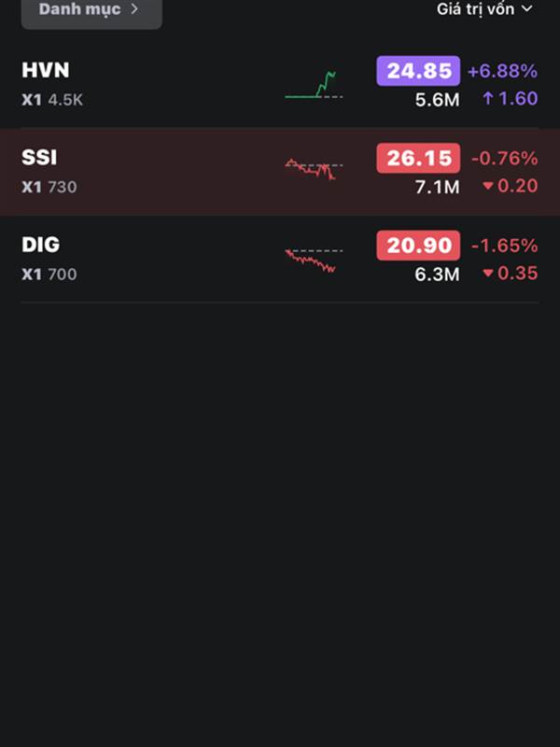Viewport: 560px width, 747px height.
Task: Click the X1 4.5K holding label under HVN
Action: click(52, 100)
